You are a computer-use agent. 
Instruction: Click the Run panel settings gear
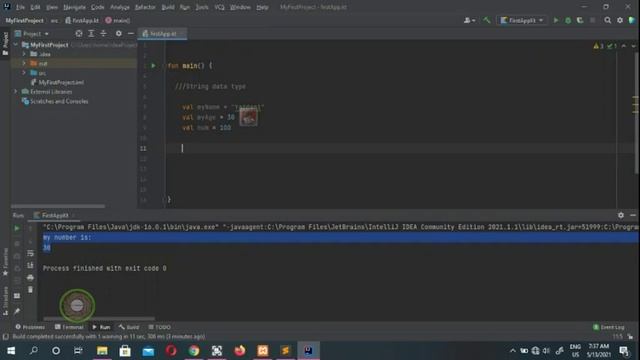pos(621,215)
